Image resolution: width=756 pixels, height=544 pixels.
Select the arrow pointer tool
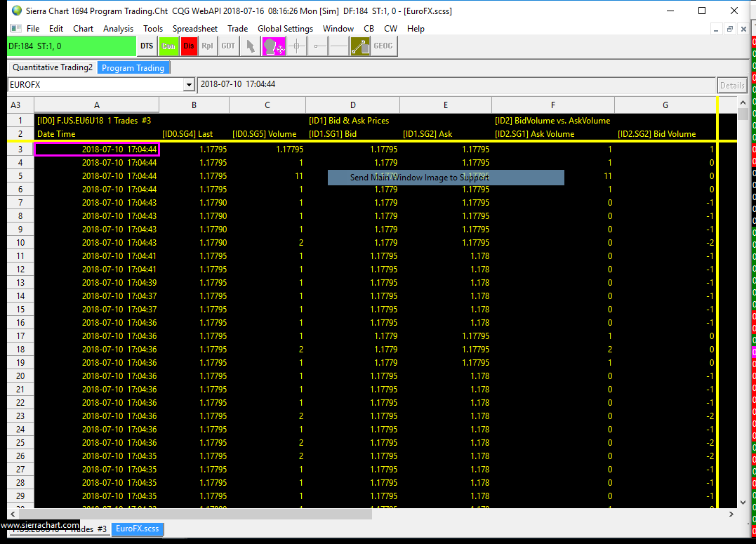[250, 46]
